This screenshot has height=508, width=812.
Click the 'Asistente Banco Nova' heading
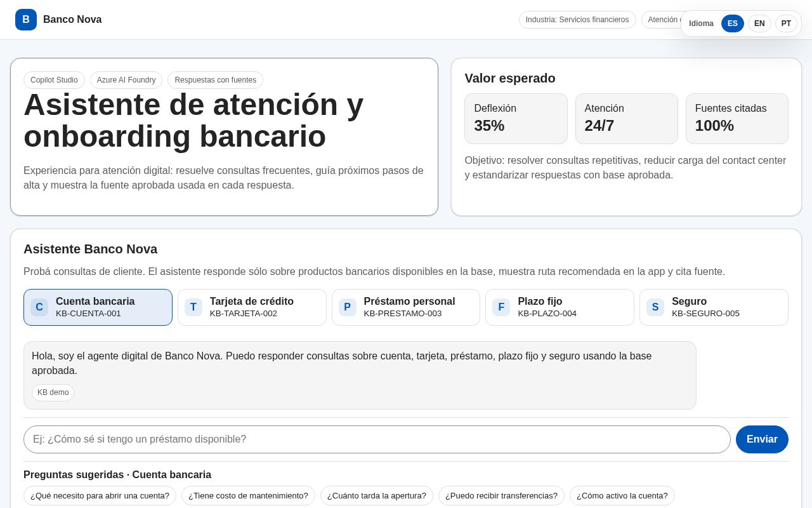pyautogui.click(x=90, y=249)
